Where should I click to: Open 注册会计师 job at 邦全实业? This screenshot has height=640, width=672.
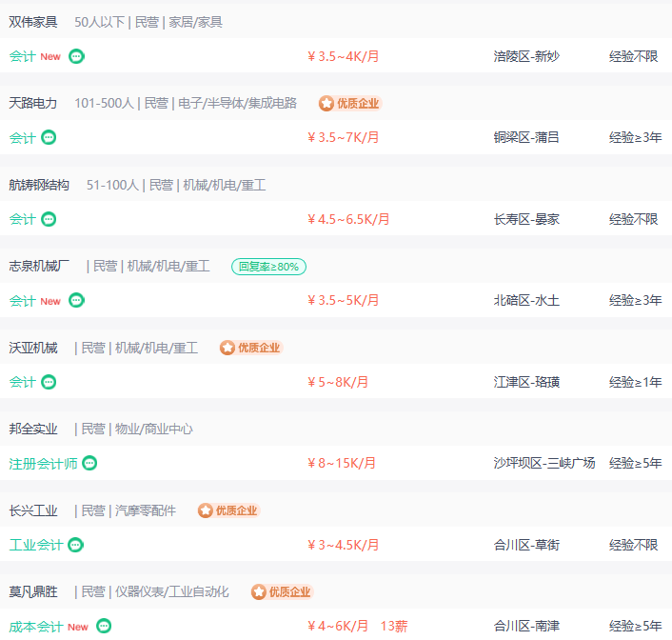pos(43,463)
